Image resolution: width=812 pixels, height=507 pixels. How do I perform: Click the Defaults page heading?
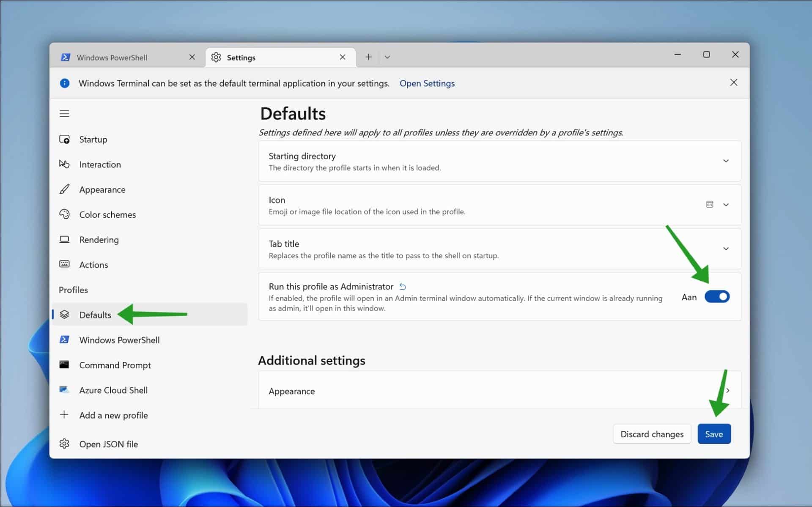tap(293, 113)
